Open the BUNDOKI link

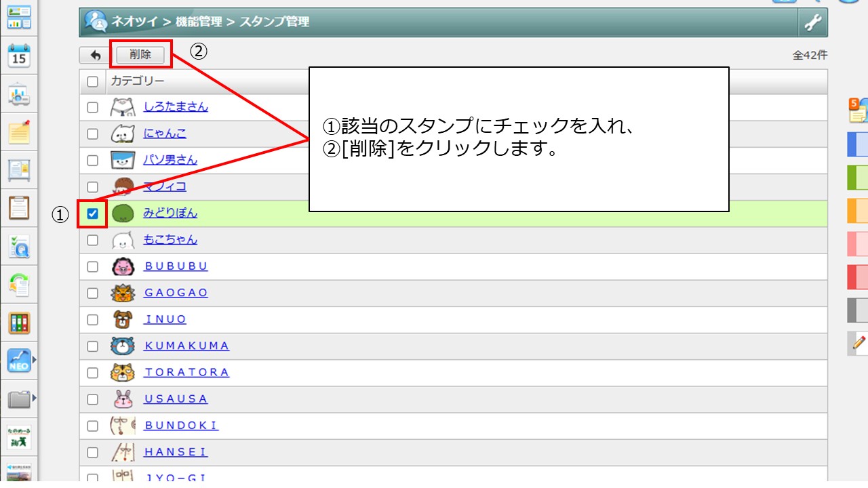[x=182, y=425]
